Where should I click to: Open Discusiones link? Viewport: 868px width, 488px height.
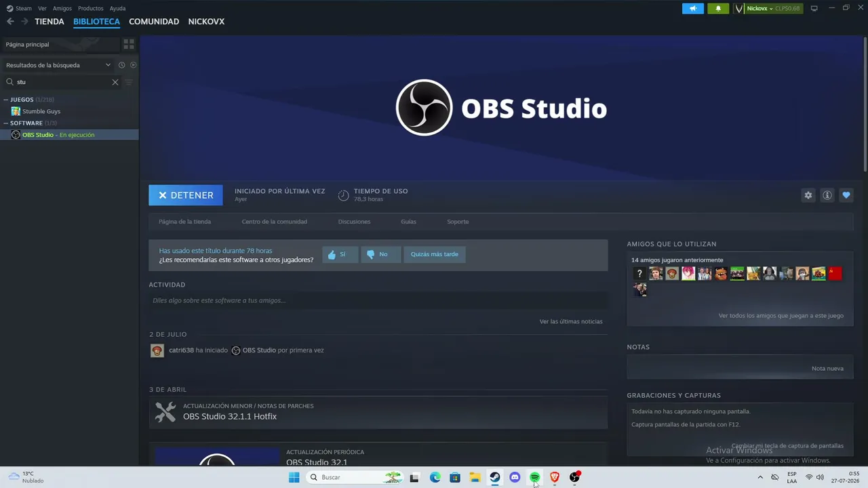(355, 222)
